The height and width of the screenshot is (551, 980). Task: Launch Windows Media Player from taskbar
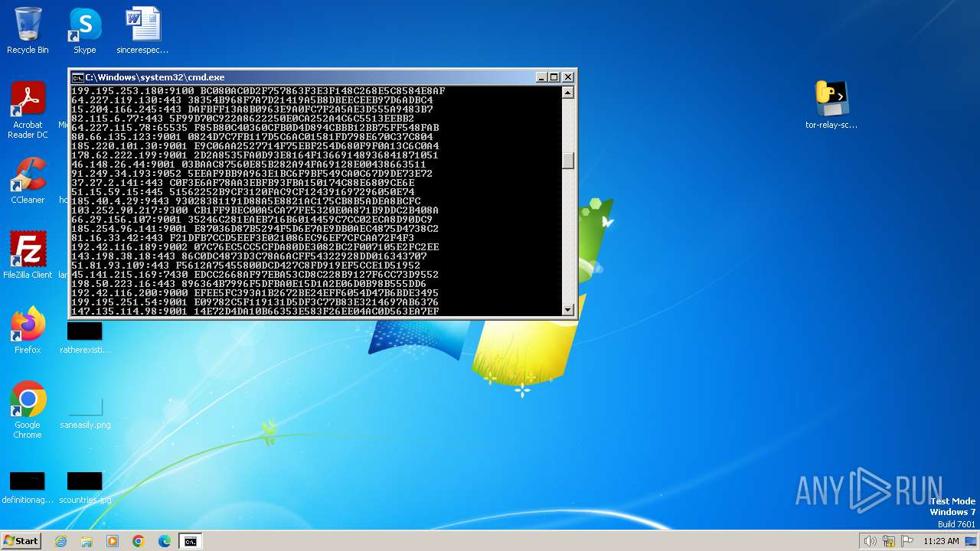click(x=113, y=541)
